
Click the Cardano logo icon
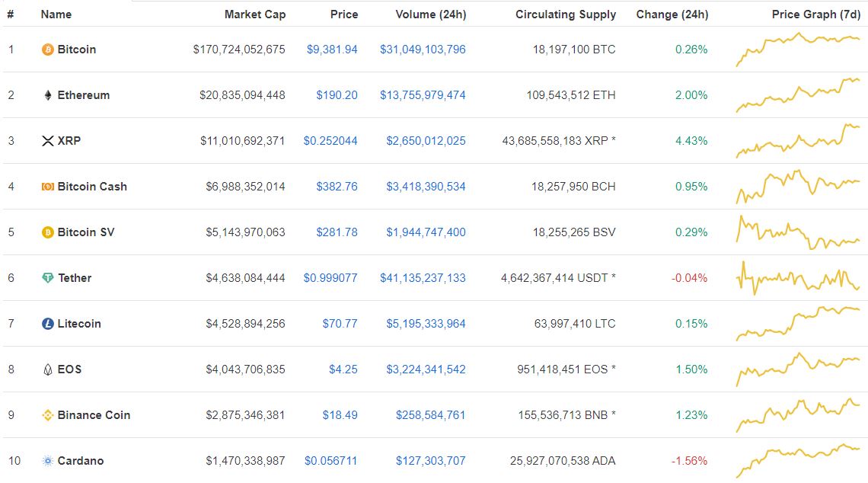pos(48,461)
